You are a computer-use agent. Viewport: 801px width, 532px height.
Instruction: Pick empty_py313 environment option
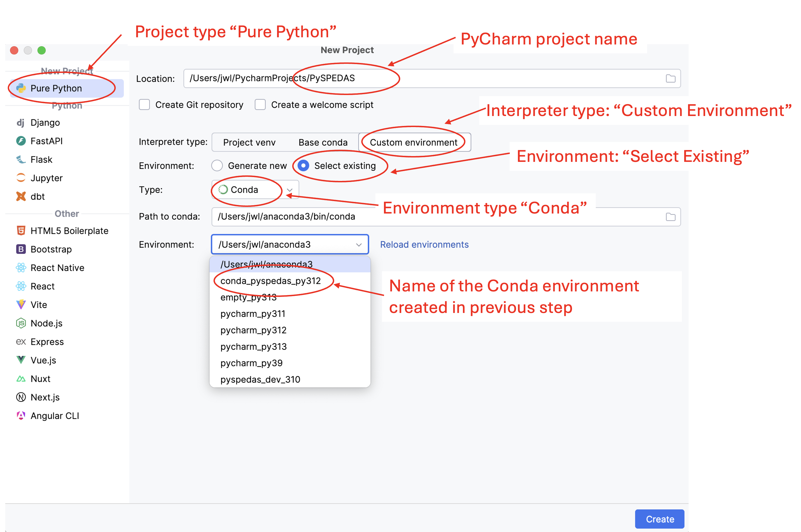[290, 297]
